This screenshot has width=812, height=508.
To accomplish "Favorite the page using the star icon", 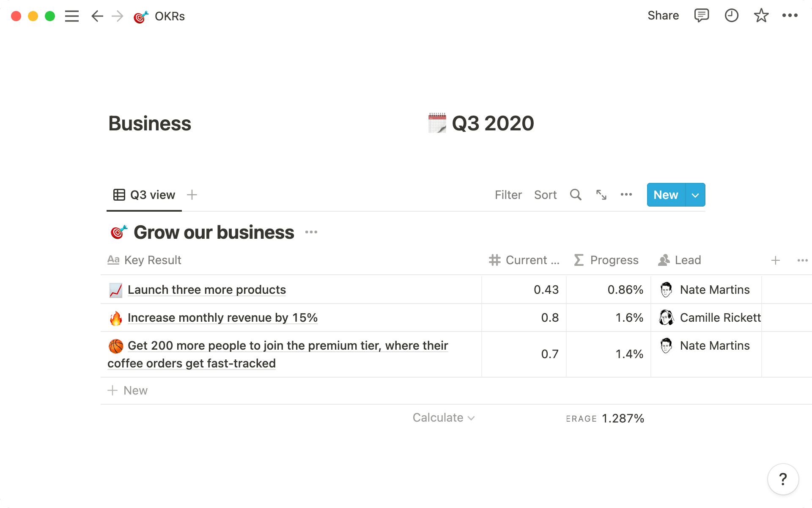I will 761,16.
